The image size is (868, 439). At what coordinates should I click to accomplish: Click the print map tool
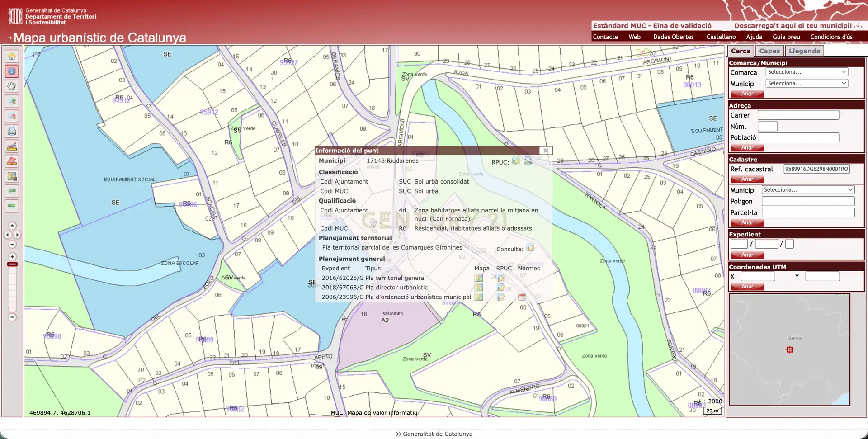coord(12,131)
